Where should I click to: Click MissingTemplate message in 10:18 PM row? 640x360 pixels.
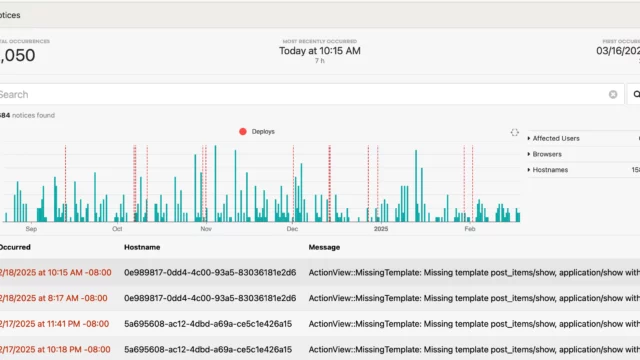[x=474, y=349]
